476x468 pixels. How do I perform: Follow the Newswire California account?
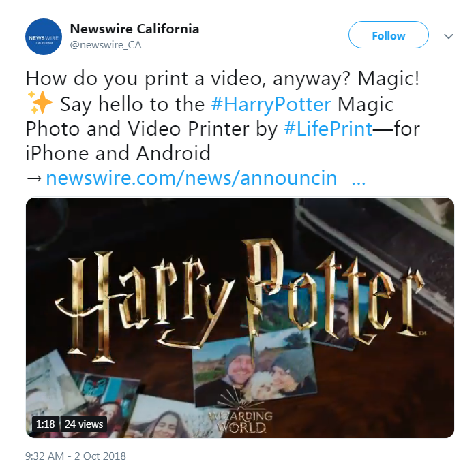388,35
